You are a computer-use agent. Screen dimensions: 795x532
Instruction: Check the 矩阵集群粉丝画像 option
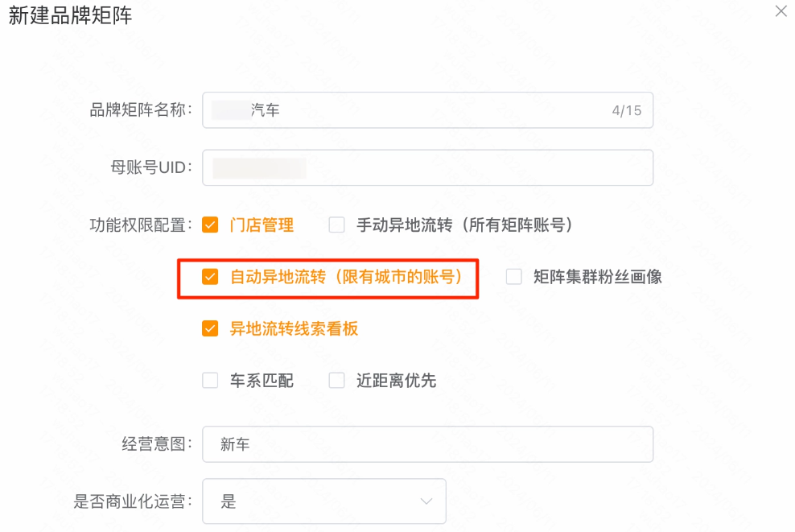[513, 277]
